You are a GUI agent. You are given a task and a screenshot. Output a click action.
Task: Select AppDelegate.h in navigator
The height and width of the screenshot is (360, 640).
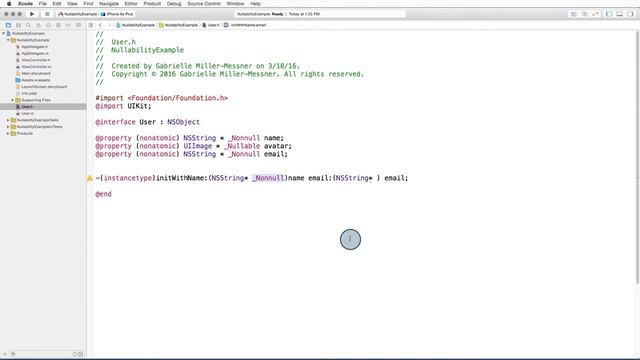pos(34,47)
